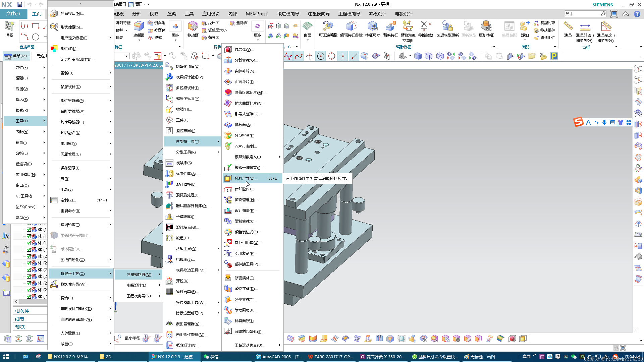The width and height of the screenshot is (644, 363).
Task: Click the navigator horizontal scrollbar left arrow
Action: pos(16,302)
